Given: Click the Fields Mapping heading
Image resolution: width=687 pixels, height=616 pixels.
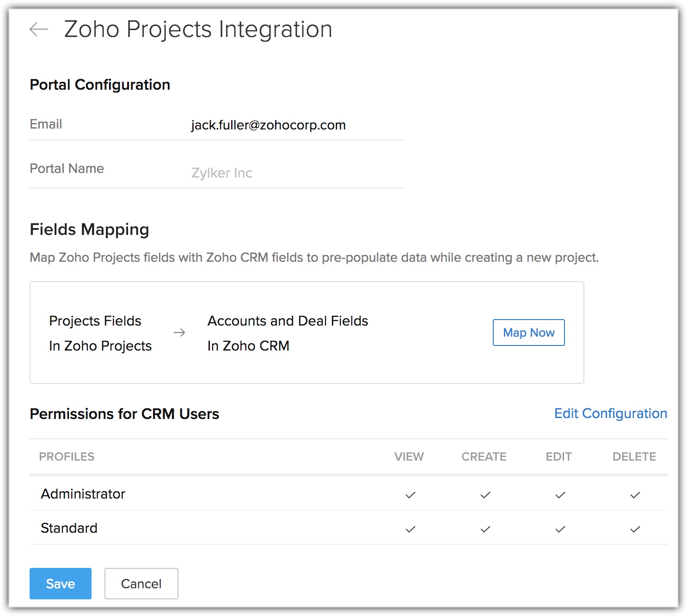Looking at the screenshot, I should coord(89,229).
